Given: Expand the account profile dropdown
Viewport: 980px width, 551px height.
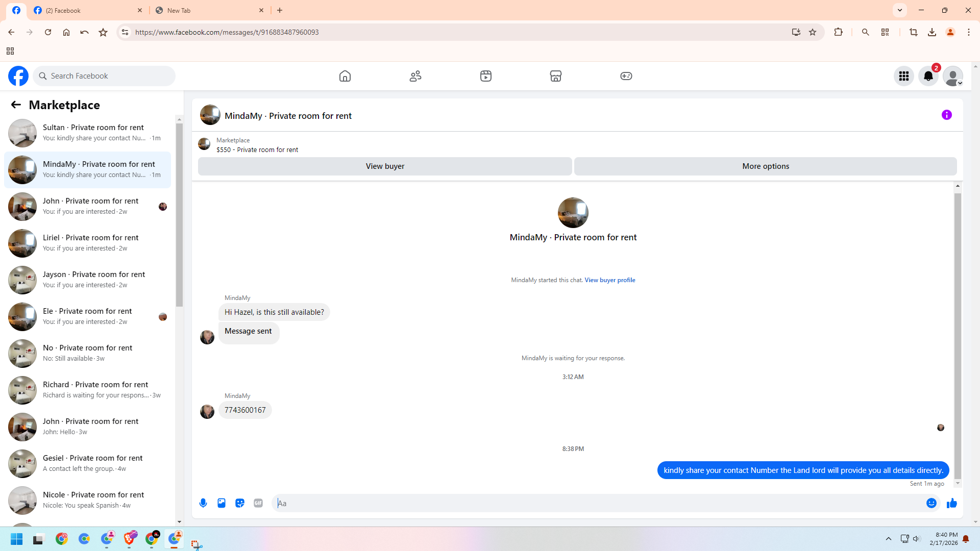Looking at the screenshot, I should pos(953,76).
